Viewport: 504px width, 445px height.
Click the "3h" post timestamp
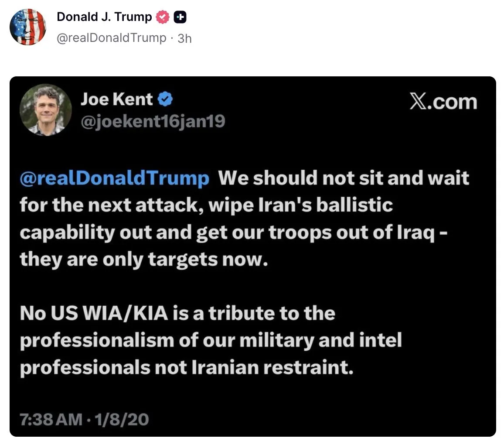click(185, 38)
